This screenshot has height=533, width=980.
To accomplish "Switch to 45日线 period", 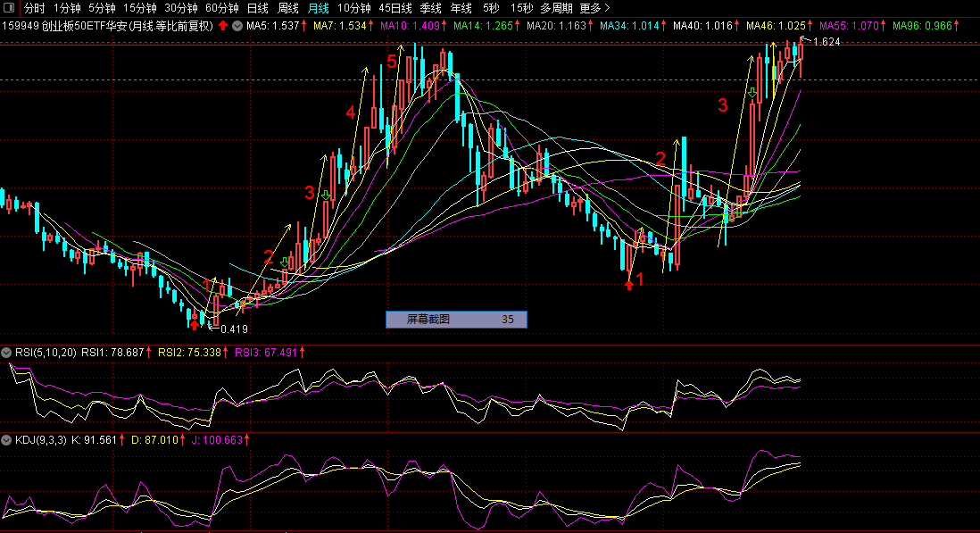I will [395, 8].
